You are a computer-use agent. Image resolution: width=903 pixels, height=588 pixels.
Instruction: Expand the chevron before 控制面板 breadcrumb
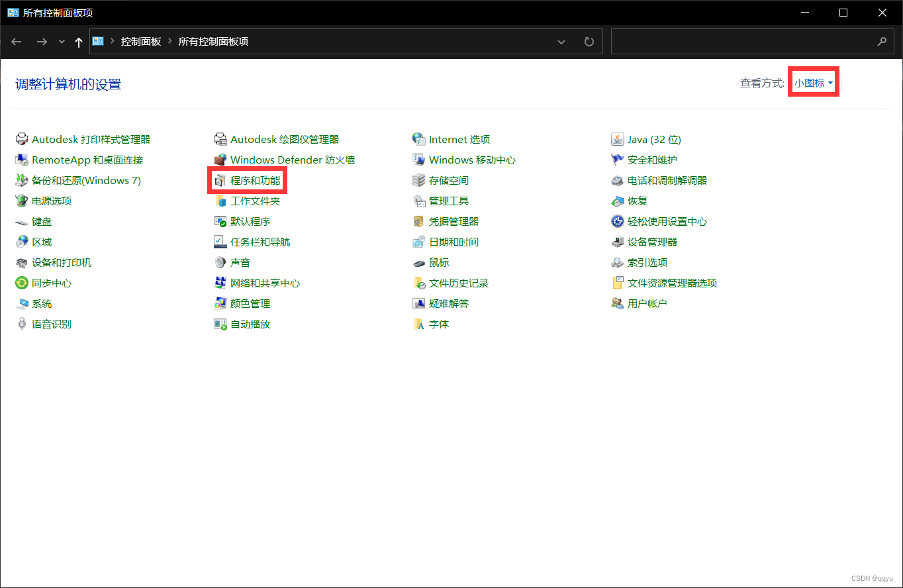point(113,42)
